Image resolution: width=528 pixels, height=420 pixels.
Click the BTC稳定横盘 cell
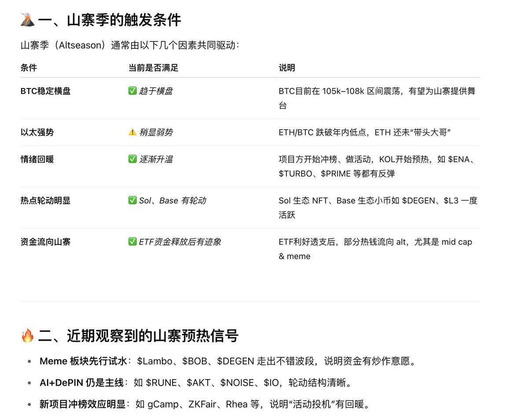click(x=45, y=91)
